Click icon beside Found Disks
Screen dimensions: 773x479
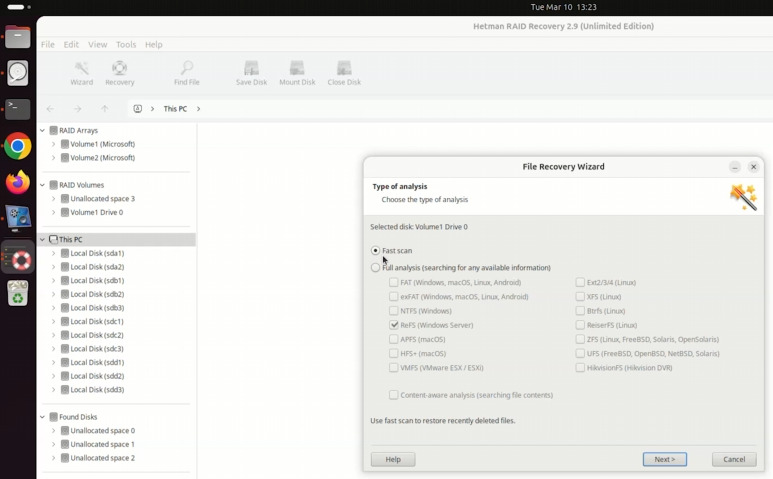click(x=54, y=417)
